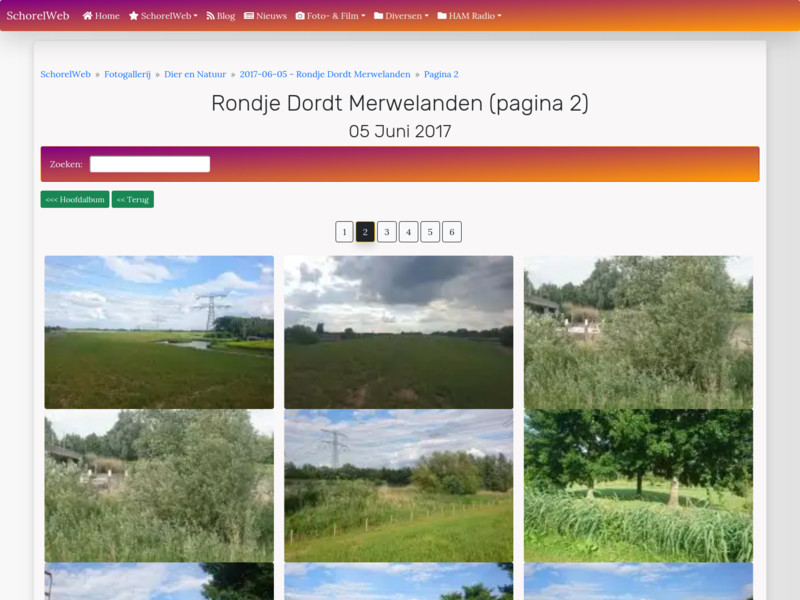
Task: Open the HAM Radio menu label
Action: pyautogui.click(x=471, y=16)
